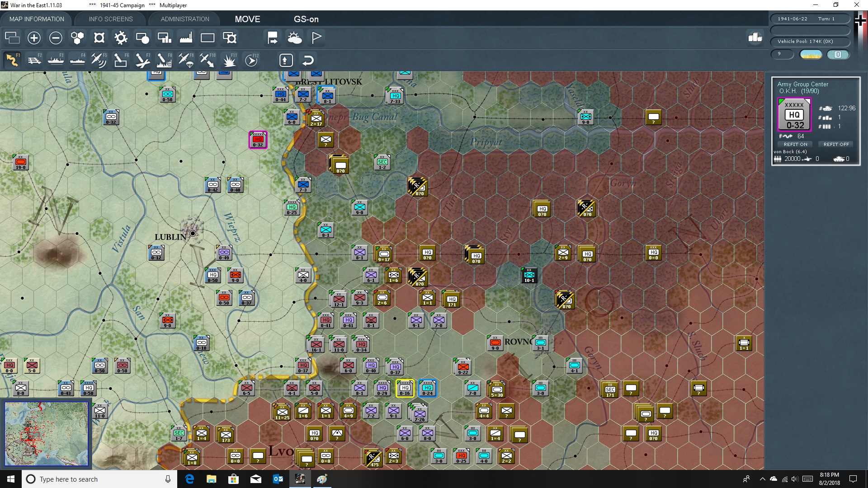
Task: Click the Lublin city hex
Action: (193, 233)
